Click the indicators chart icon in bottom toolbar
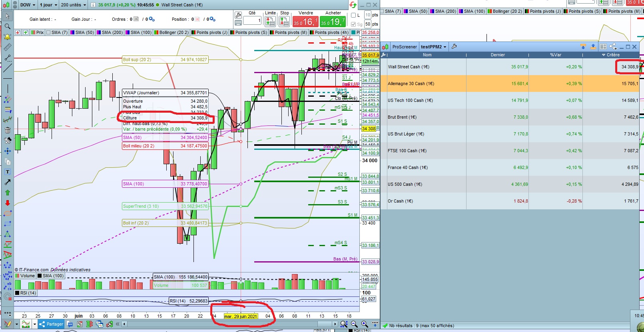Viewport: 644px width, 332px height. pos(26,324)
